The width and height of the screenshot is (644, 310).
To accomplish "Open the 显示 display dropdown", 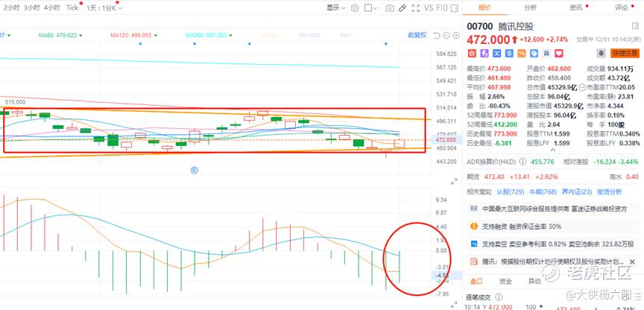I will (336, 7).
